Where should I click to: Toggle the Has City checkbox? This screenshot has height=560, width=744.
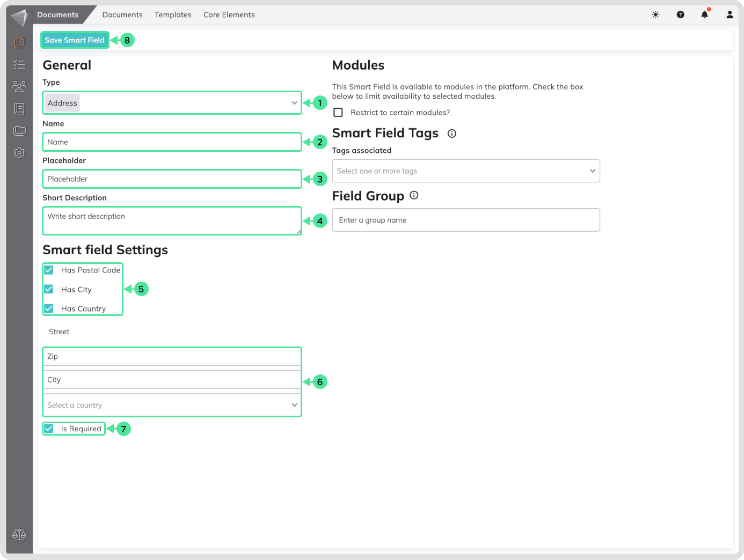[49, 289]
